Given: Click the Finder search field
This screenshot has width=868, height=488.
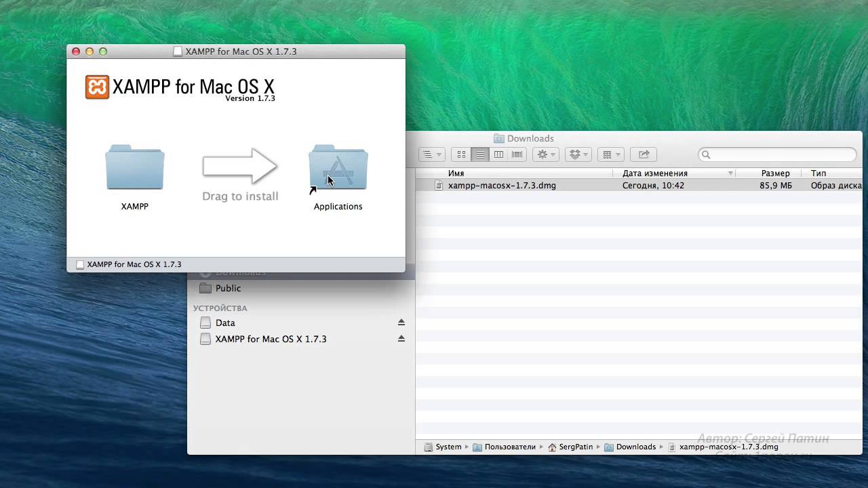Looking at the screenshot, I should coord(777,155).
